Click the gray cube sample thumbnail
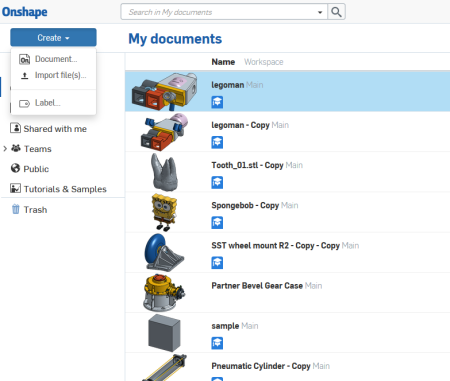The height and width of the screenshot is (381, 450). (x=164, y=333)
